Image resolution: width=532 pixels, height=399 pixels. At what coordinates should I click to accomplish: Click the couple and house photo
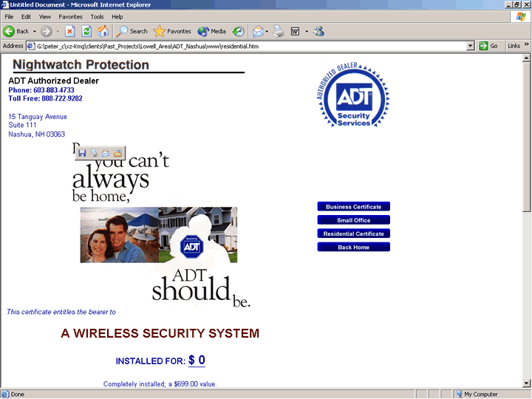pos(159,235)
